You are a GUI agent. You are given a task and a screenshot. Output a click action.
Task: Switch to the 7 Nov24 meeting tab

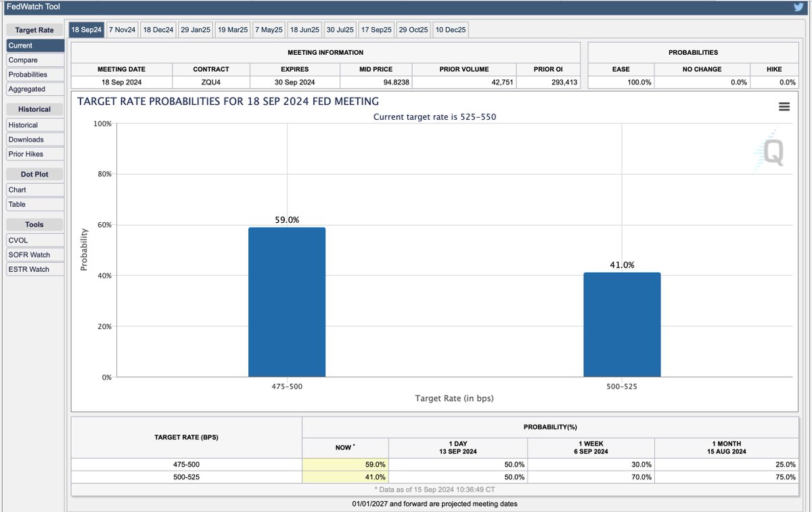tap(122, 30)
